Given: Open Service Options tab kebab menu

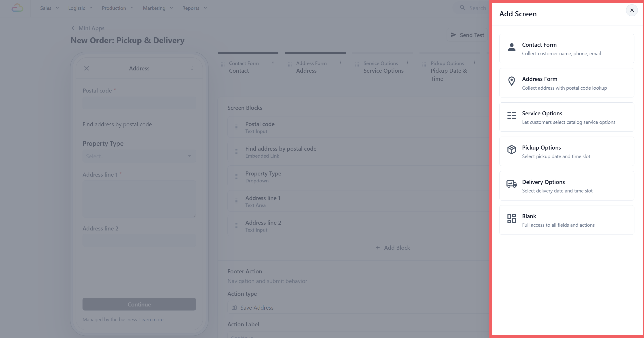Looking at the screenshot, I should (x=407, y=63).
